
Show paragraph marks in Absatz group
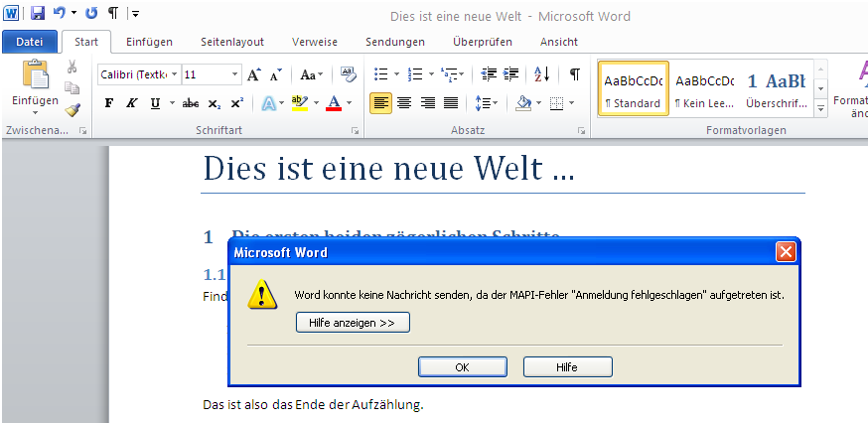(x=575, y=74)
